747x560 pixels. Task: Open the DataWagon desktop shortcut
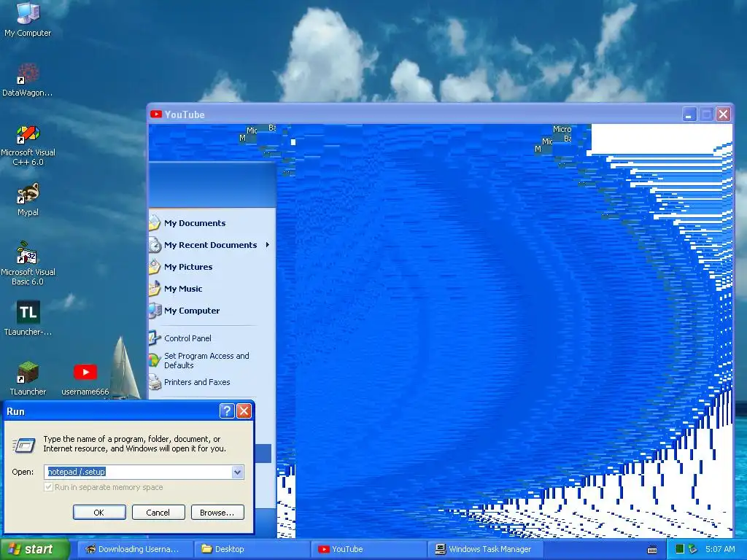tap(28, 79)
